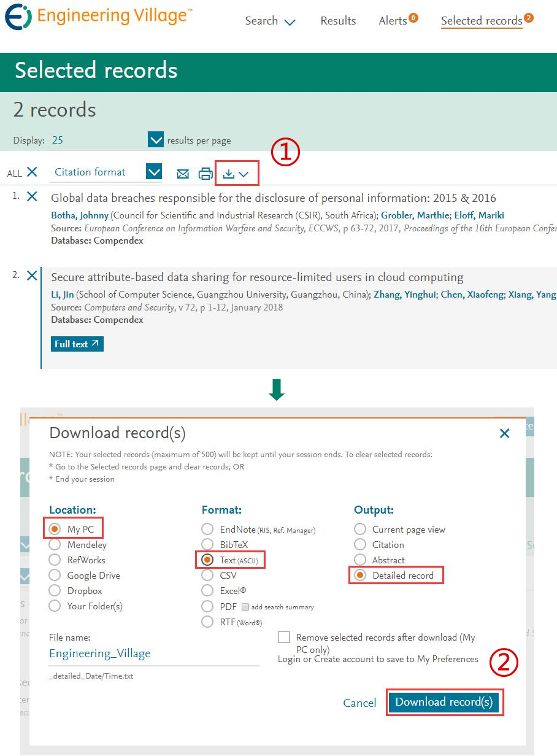
Task: Click author Chen, Xiaofeng
Action: [471, 295]
